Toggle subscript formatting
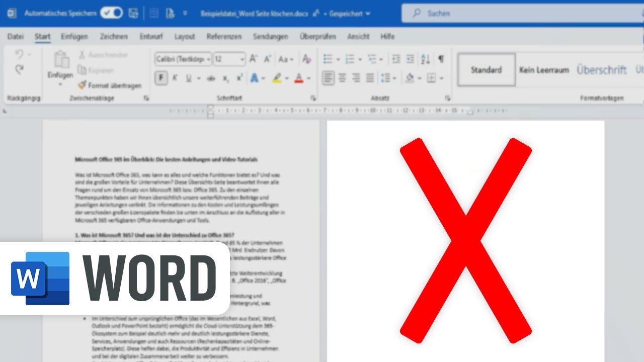644x362 pixels. point(226,78)
